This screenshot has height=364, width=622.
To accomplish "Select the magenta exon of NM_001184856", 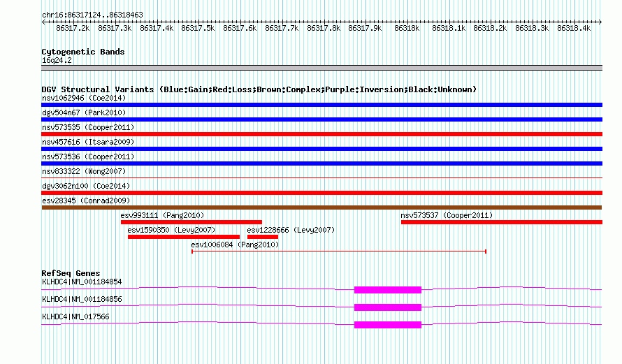I will (x=388, y=307).
